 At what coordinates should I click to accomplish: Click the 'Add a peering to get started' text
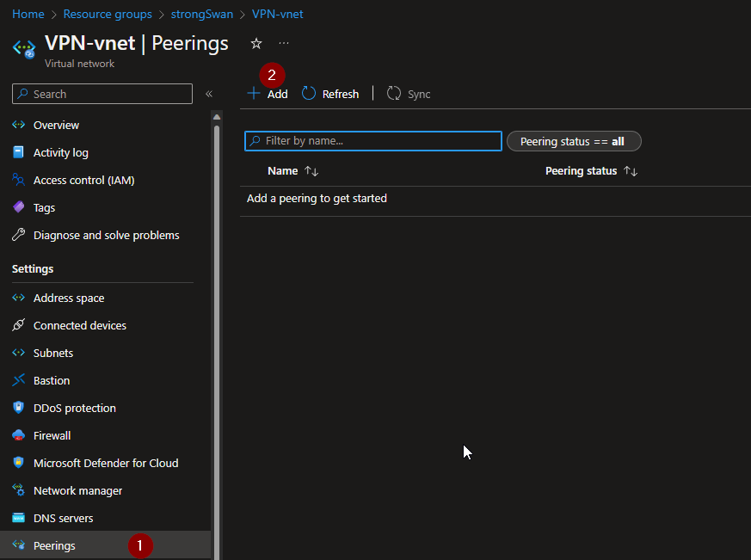[x=317, y=199]
